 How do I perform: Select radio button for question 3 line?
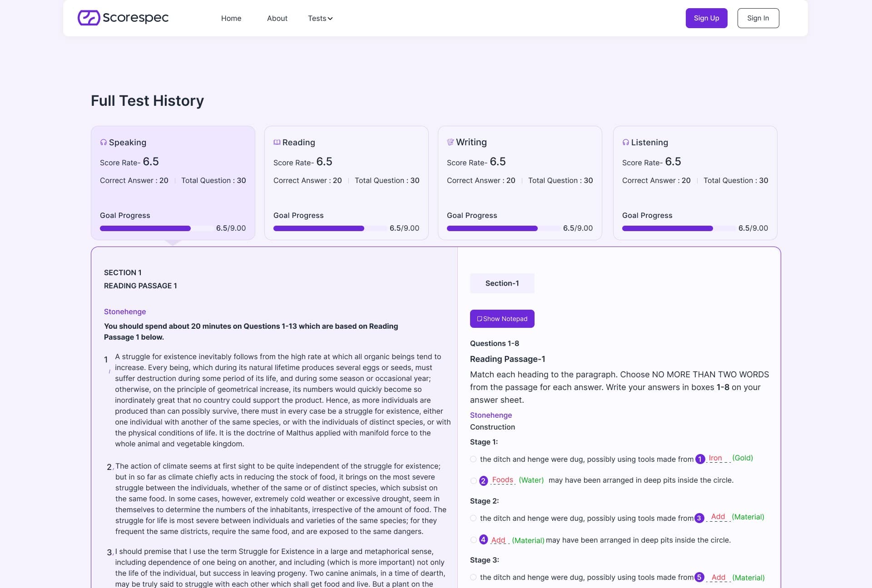pos(473,518)
